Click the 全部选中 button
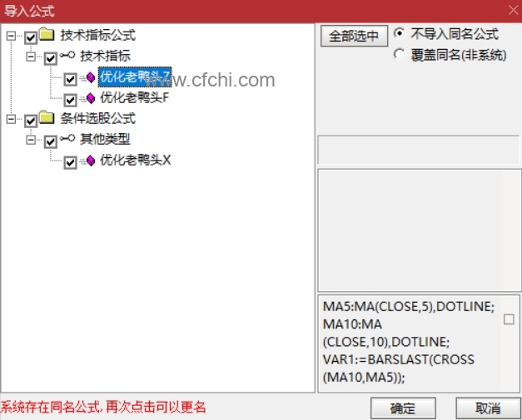The image size is (522, 420). [354, 36]
